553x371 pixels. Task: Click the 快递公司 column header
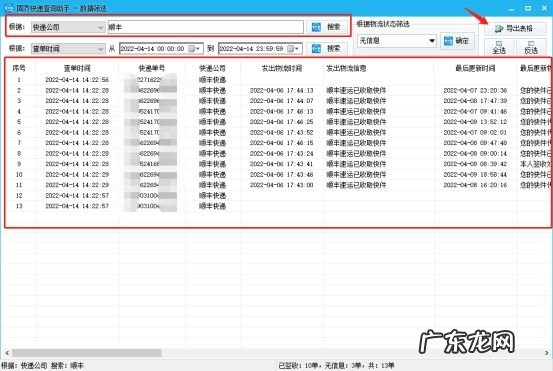click(x=212, y=68)
